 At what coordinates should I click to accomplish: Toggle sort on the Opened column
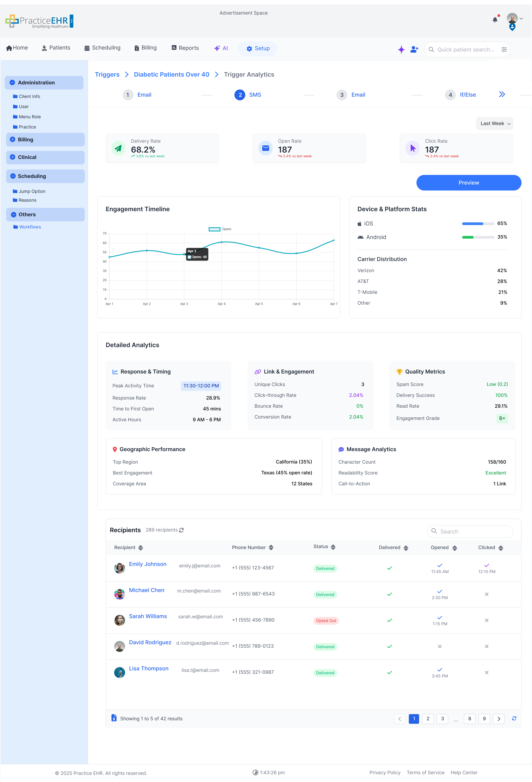pos(455,547)
